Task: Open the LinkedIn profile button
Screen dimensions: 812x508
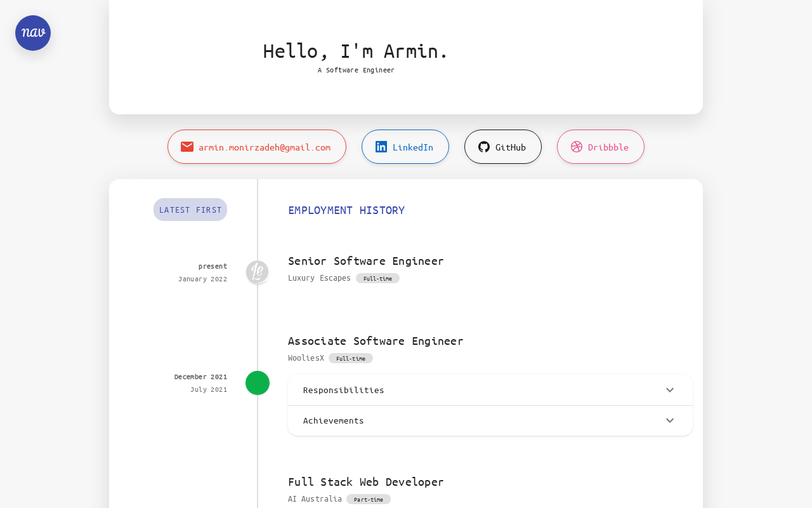Action: click(x=413, y=147)
